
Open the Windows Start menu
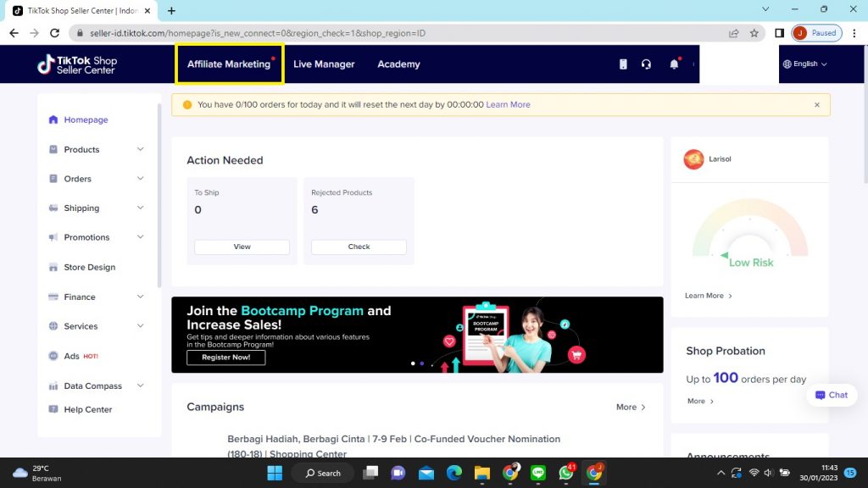275,473
